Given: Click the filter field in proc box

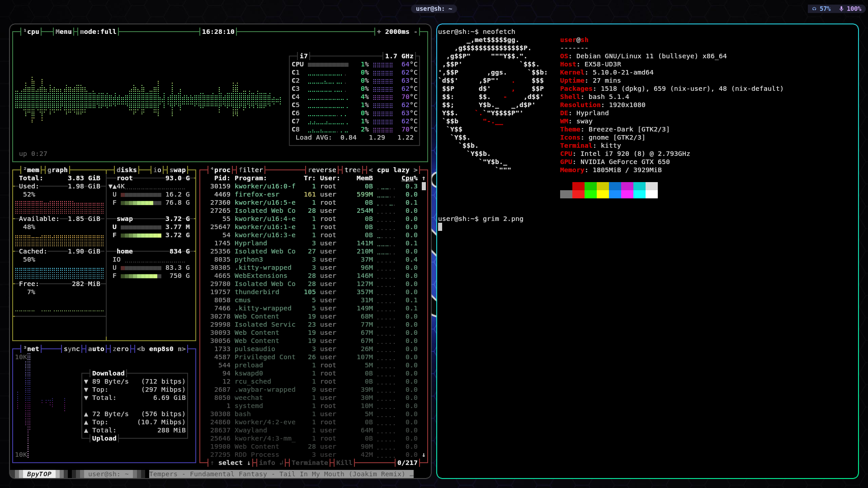Looking at the screenshot, I should click(250, 170).
